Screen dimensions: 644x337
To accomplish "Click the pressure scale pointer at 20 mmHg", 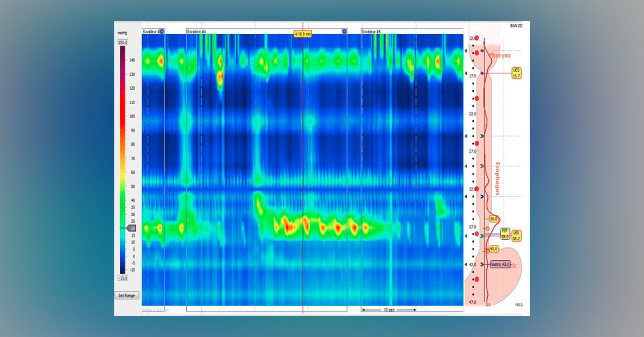I will point(131,228).
